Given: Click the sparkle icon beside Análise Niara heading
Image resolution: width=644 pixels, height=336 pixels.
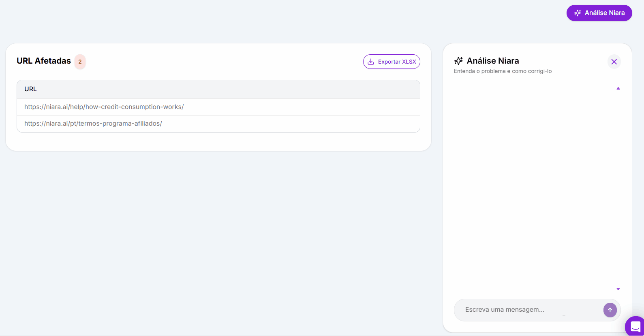Looking at the screenshot, I should (458, 61).
